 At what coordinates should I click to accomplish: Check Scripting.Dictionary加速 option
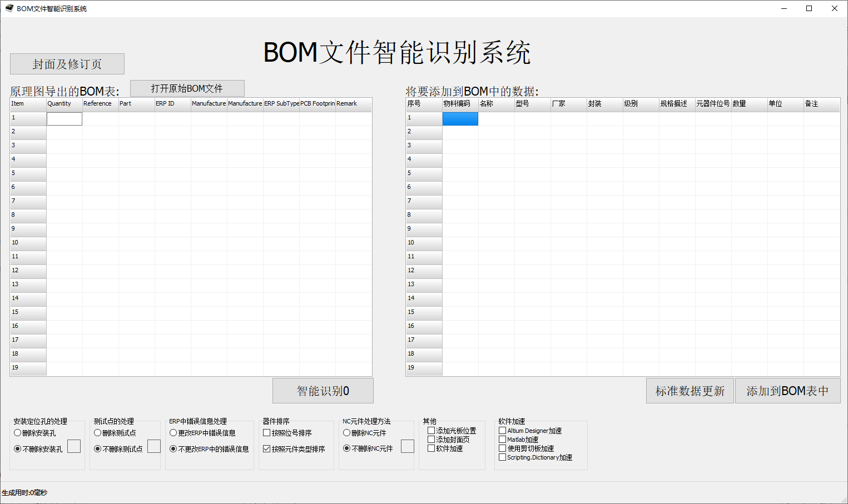(x=502, y=457)
